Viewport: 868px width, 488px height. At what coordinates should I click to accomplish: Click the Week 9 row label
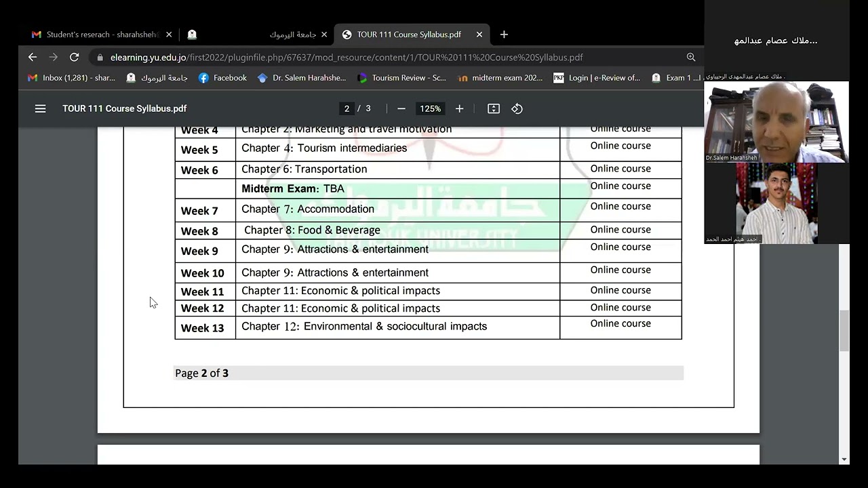[199, 251]
